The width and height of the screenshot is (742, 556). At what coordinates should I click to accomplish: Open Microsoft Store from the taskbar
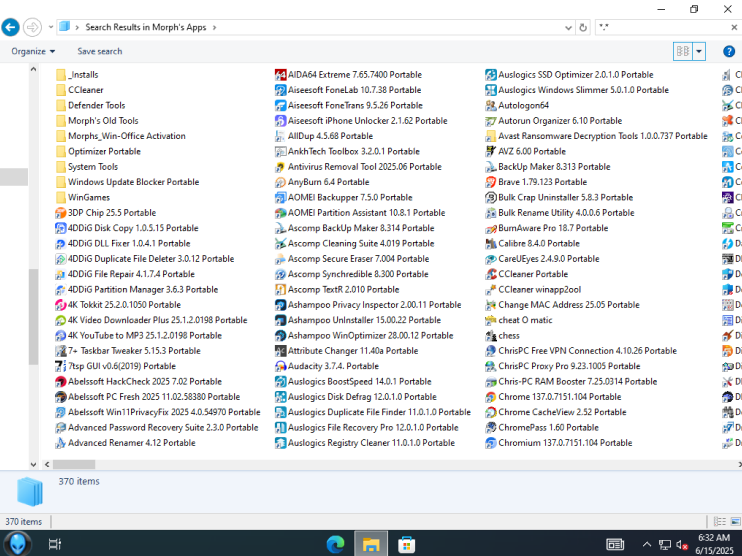click(x=406, y=544)
